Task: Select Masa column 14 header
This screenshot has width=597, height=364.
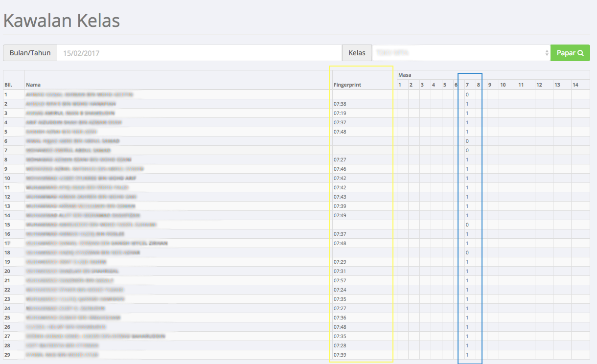Action: click(x=575, y=85)
